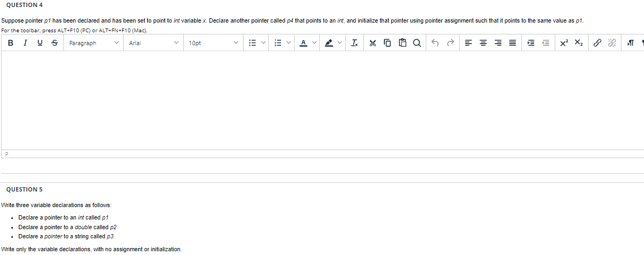The height and width of the screenshot is (255, 644).
Task: Open the Arial font family dropdown
Action: pos(153,43)
